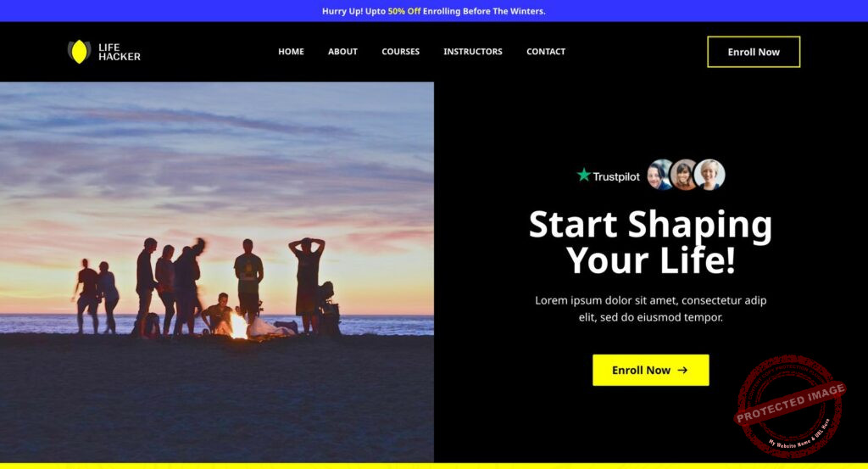Click the middle reviewer avatar photo
This screenshot has height=469, width=868.
(x=684, y=175)
